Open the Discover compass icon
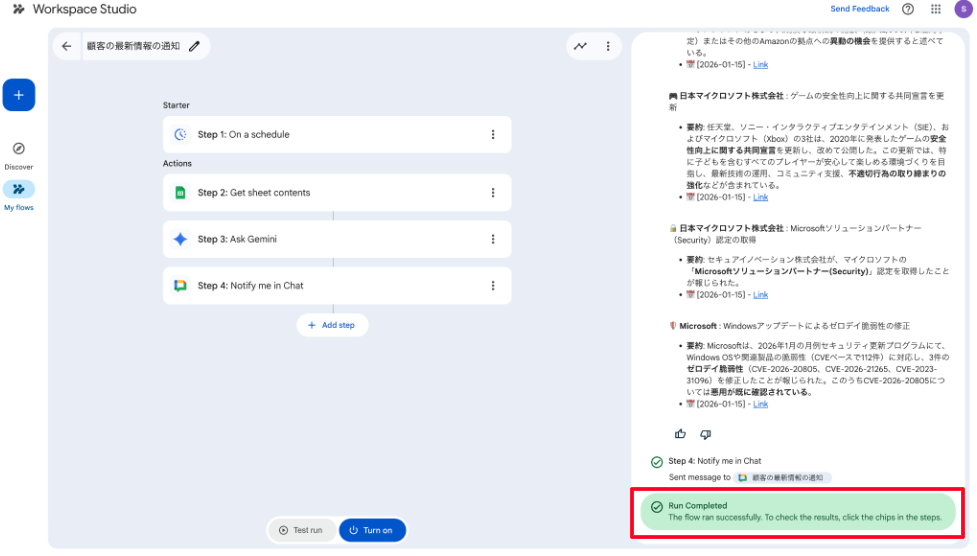 click(x=19, y=149)
